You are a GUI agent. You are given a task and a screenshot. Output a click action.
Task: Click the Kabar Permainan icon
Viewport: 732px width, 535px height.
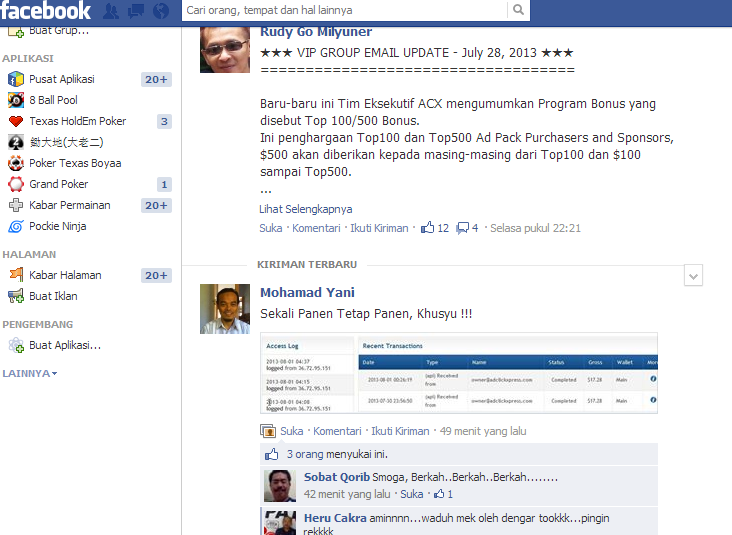[16, 205]
